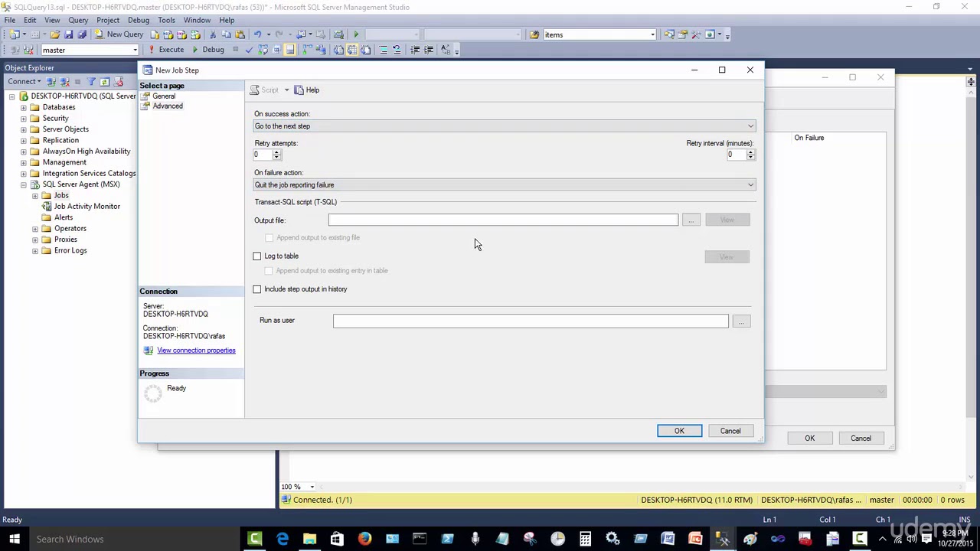Click the Windows Start button

[x=14, y=539]
